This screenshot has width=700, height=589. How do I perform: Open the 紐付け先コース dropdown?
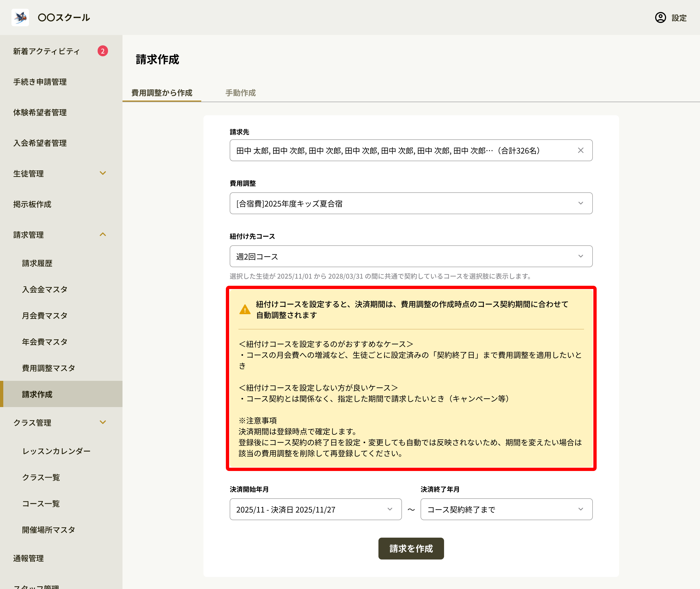click(411, 257)
